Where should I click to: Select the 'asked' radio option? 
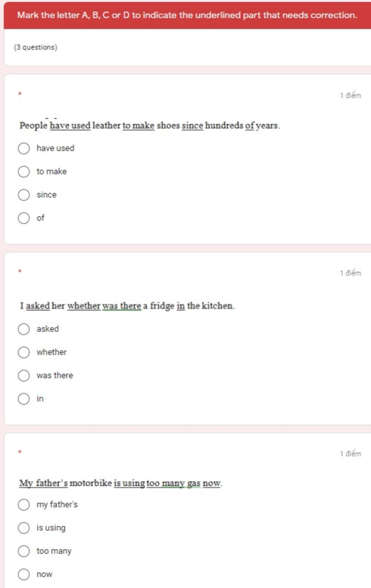click(x=24, y=329)
